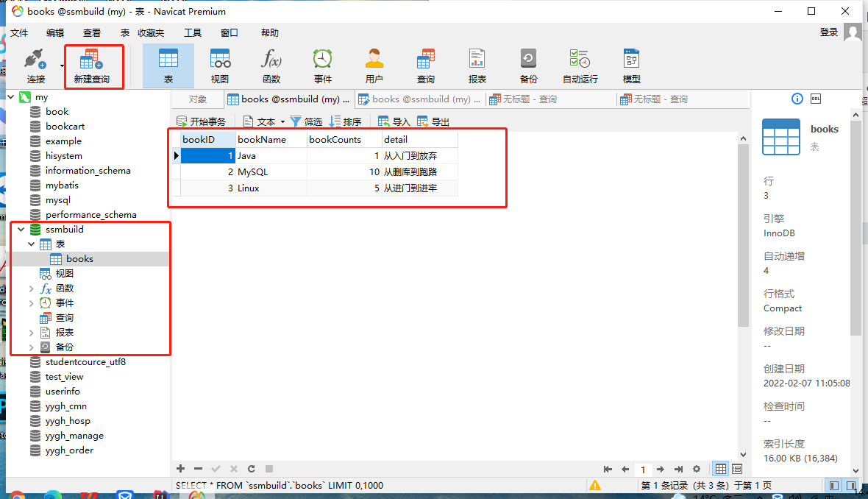Go to the first page of records

[x=608, y=469]
